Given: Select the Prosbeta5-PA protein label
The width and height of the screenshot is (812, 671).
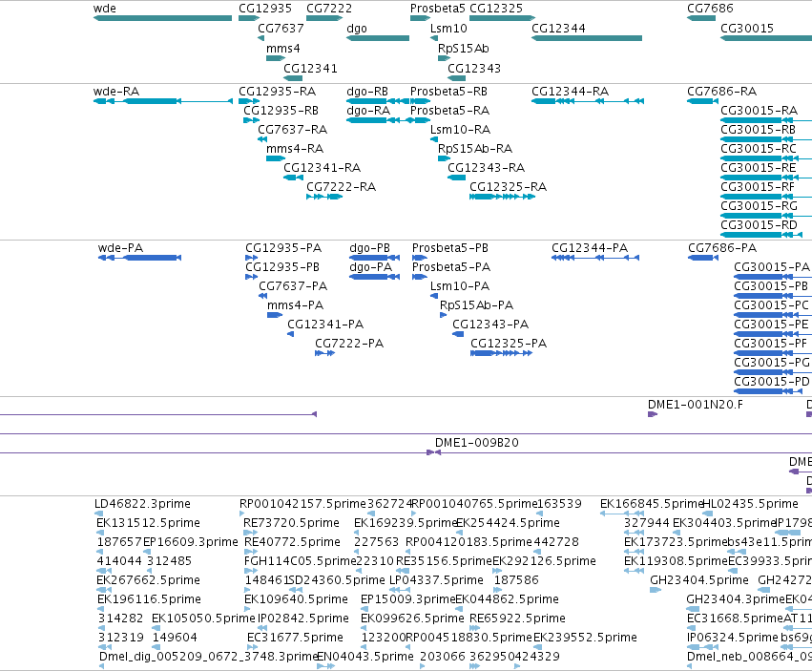Looking at the screenshot, I should click(451, 267).
